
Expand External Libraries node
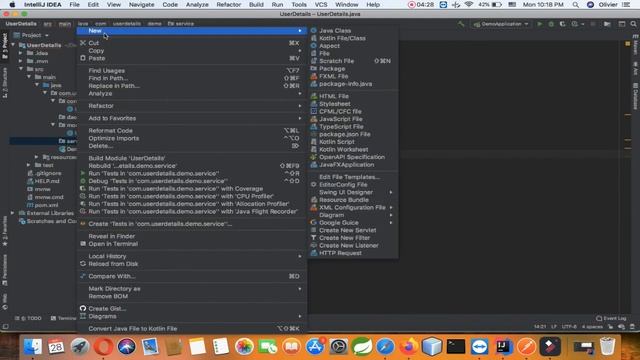13,213
